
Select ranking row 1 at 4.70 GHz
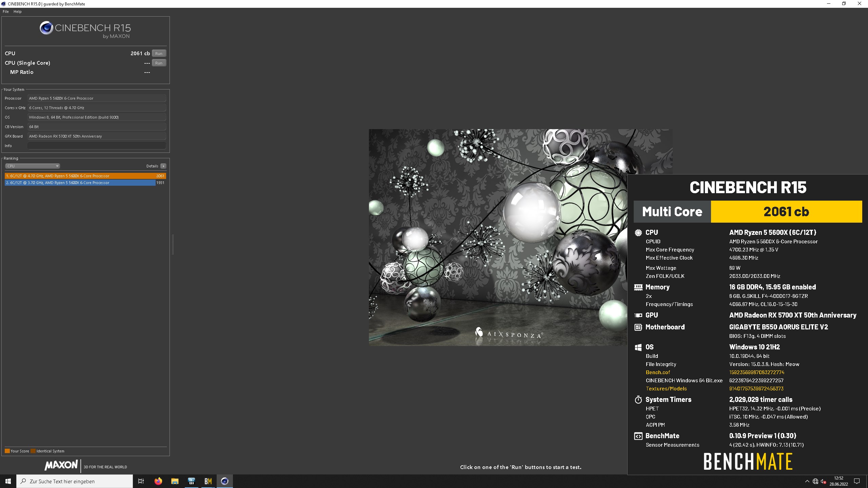(x=85, y=176)
